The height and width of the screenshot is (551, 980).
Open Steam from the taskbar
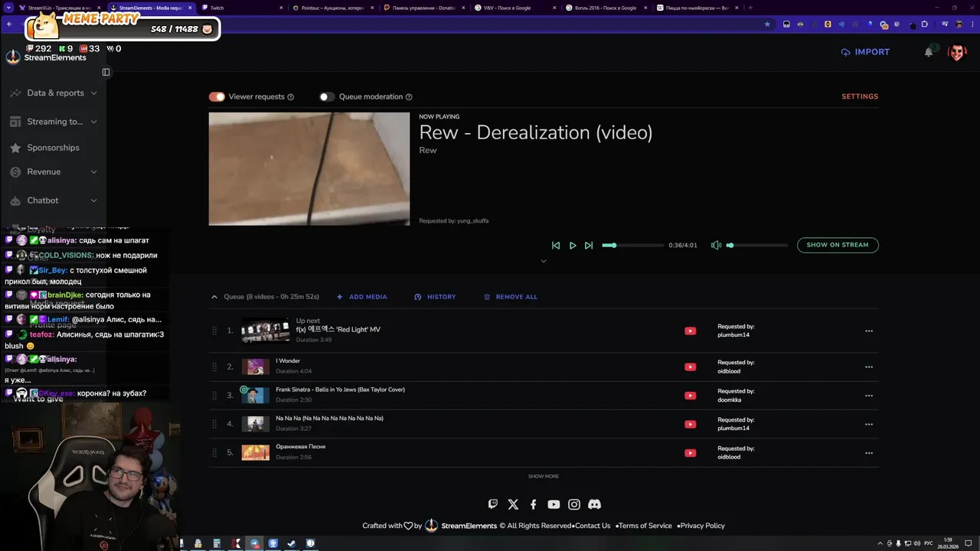coord(292,543)
